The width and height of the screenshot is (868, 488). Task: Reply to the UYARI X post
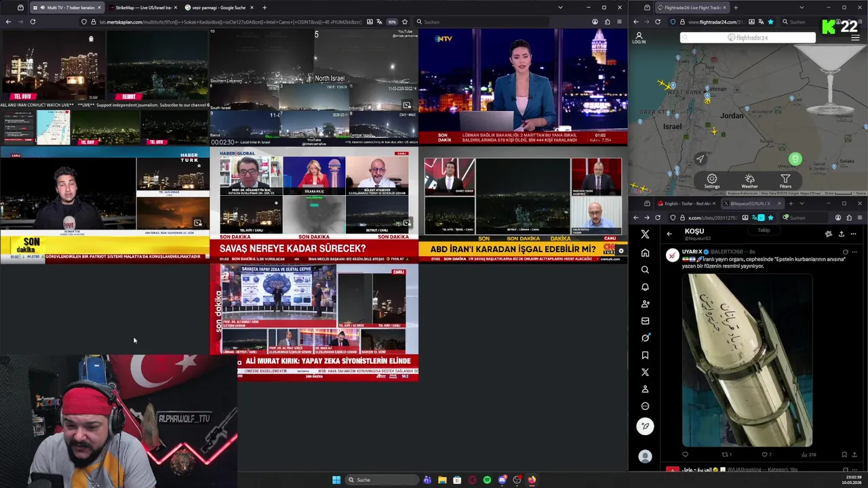click(686, 455)
